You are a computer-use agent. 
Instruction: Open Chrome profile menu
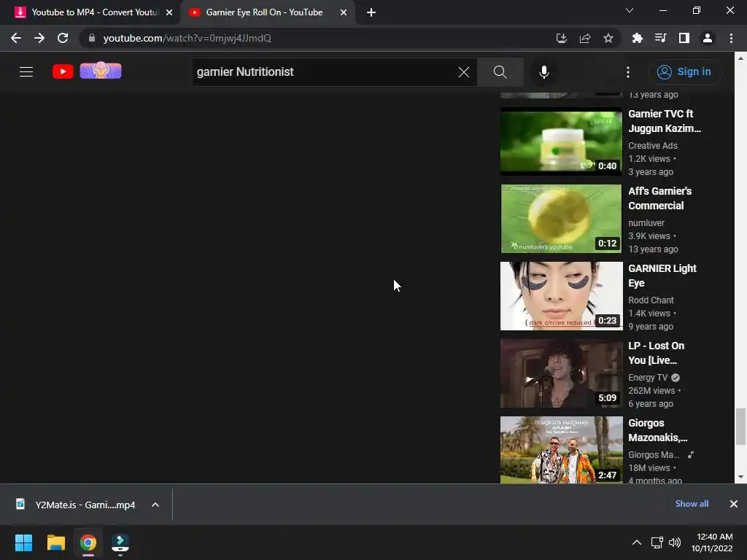[708, 38]
